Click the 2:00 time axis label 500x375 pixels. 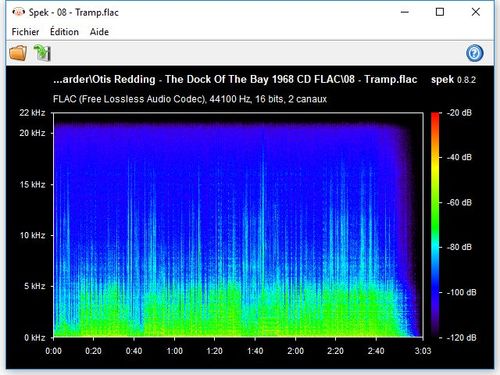(296, 351)
